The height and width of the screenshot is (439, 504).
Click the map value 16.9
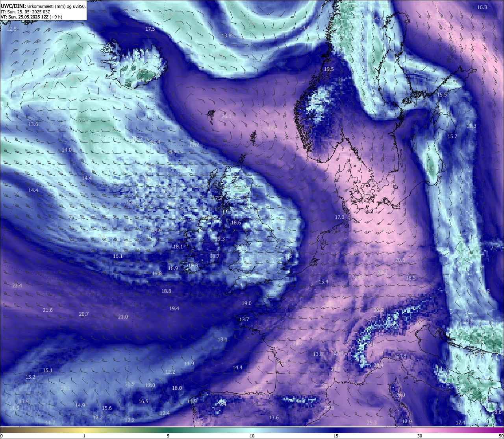[x=173, y=269]
